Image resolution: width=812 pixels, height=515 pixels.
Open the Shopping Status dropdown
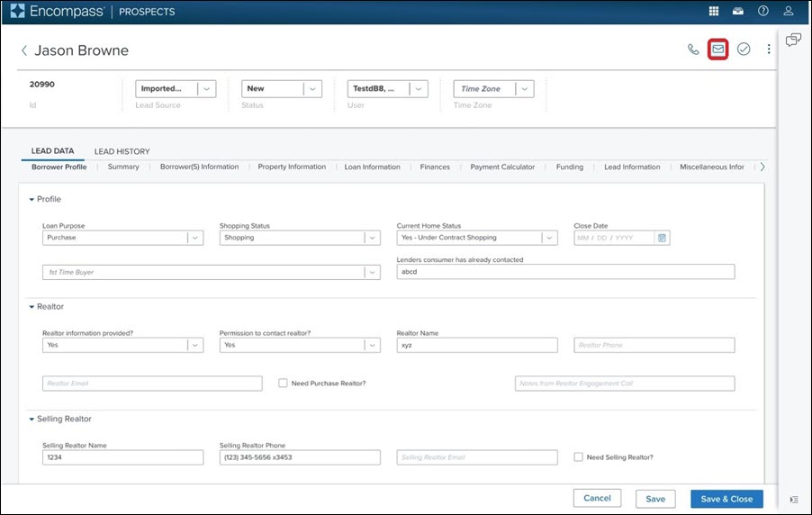(x=300, y=238)
